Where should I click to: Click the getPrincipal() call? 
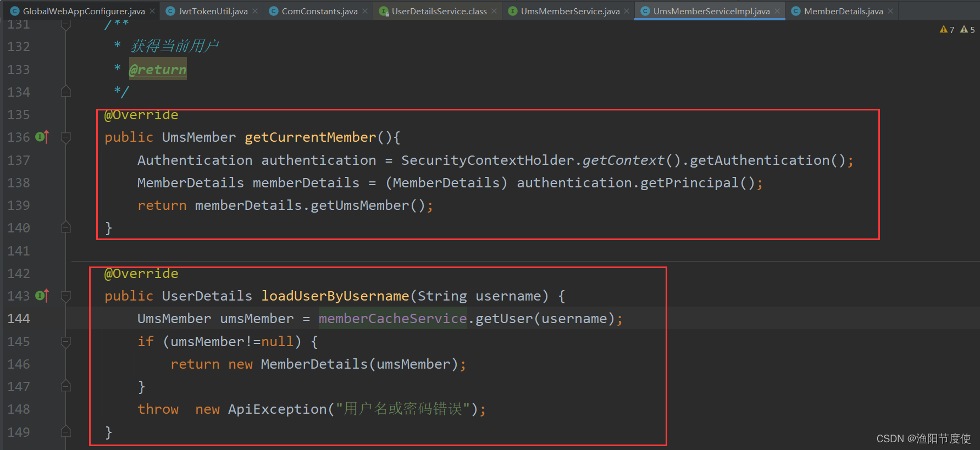tap(698, 183)
